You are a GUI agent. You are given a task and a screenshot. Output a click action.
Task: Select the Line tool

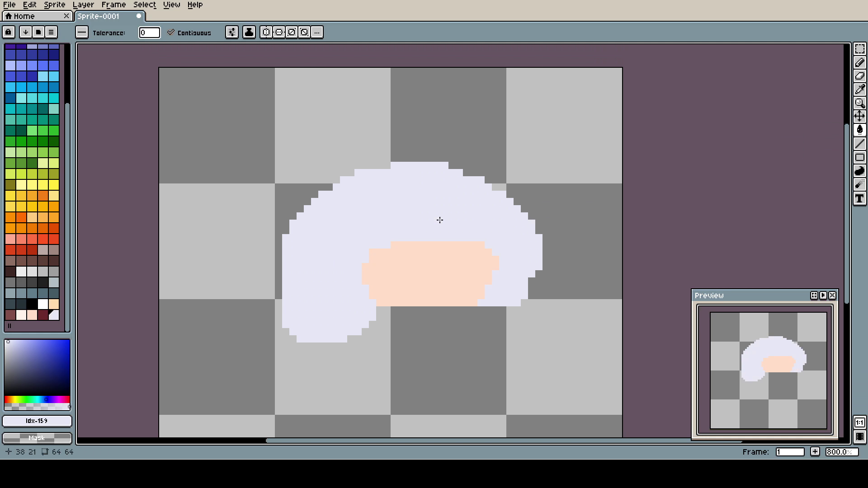pyautogui.click(x=859, y=144)
